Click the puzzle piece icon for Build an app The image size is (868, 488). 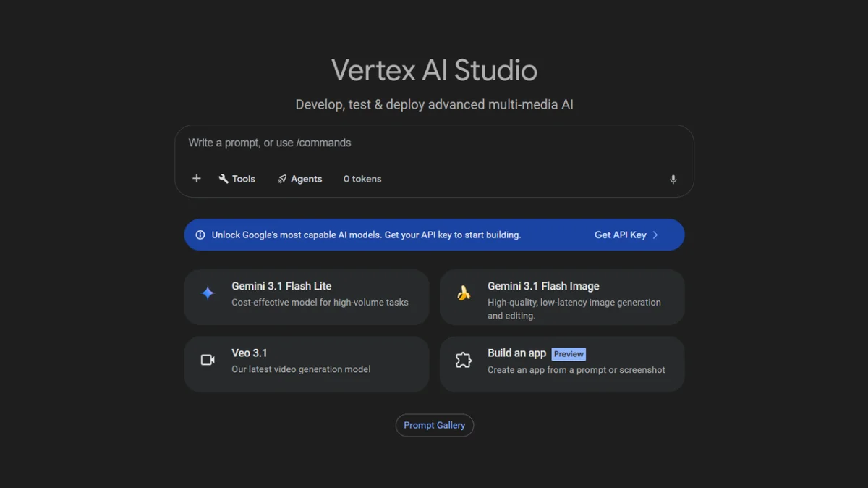[x=463, y=358]
